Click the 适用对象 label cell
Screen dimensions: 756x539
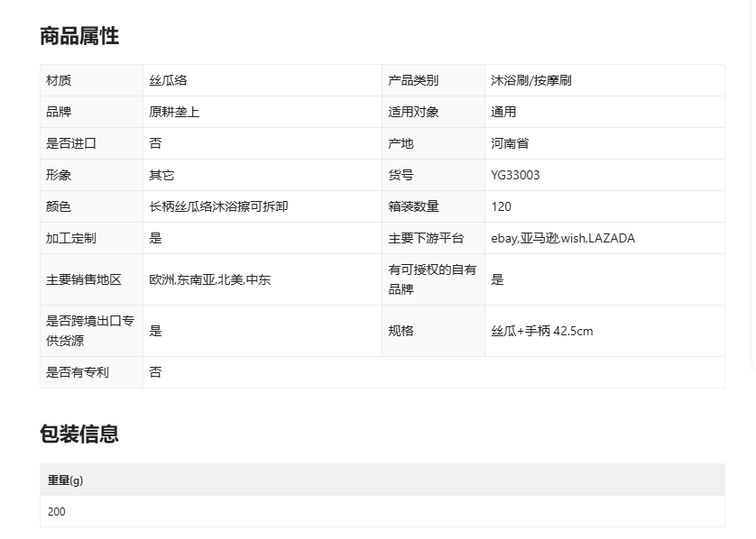tap(413, 112)
